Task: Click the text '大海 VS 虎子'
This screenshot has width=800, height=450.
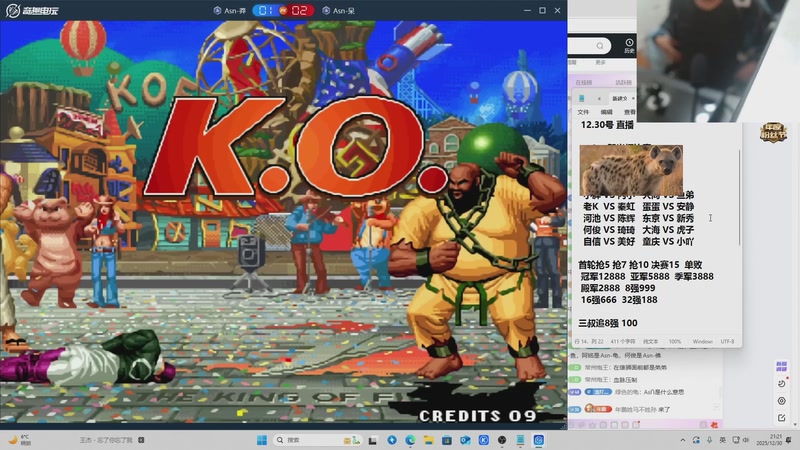Action: 668,230
